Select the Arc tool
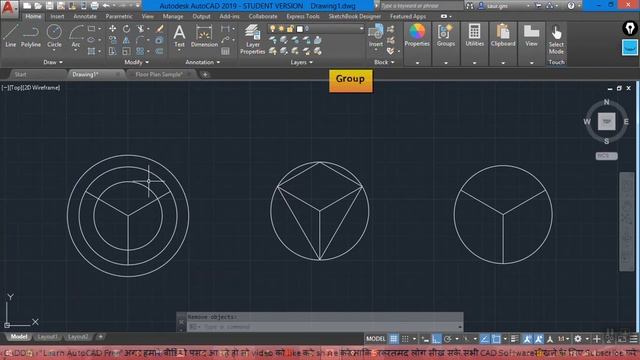 tap(76, 36)
